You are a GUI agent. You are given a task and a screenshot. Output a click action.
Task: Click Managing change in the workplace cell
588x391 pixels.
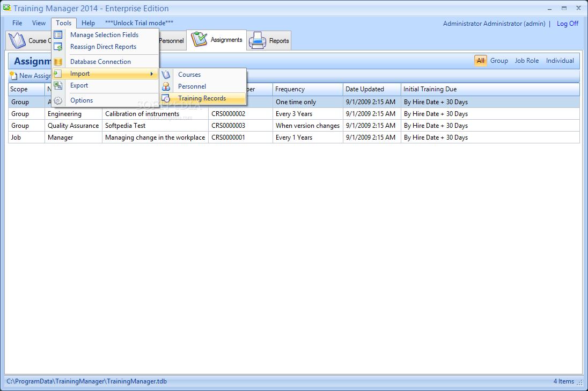(155, 137)
